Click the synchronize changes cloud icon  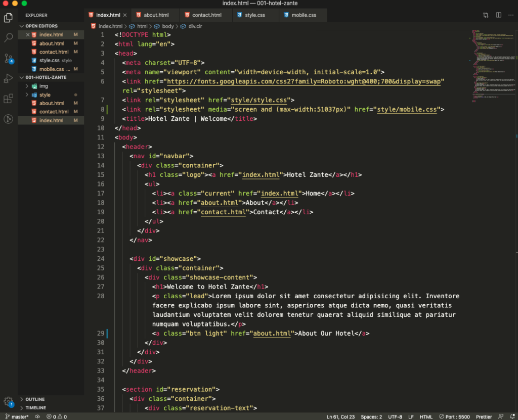[x=37, y=416]
